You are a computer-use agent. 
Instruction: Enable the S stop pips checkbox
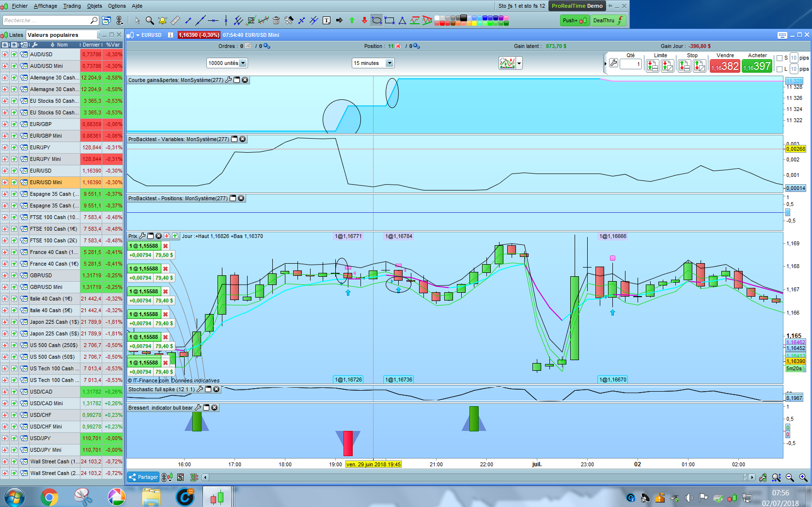pyautogui.click(x=780, y=58)
